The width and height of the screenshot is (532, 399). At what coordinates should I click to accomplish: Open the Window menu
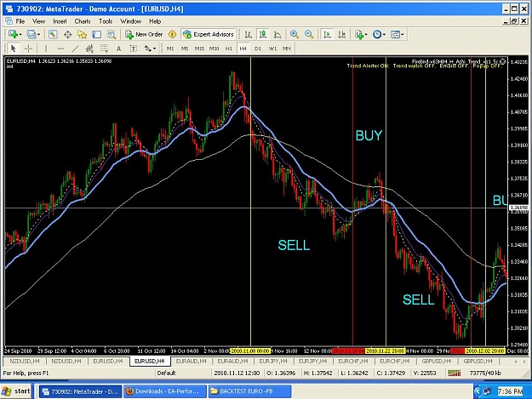[x=130, y=21]
